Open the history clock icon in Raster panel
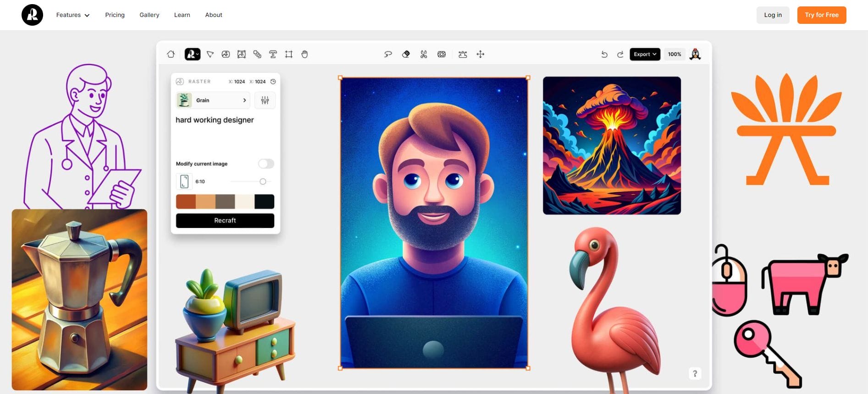The height and width of the screenshot is (394, 868). point(273,82)
